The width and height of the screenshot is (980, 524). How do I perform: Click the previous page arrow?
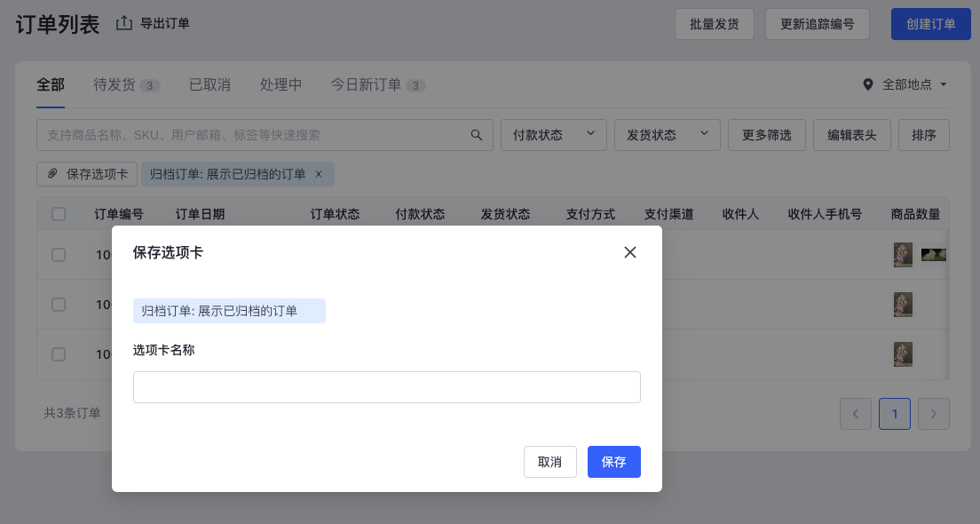point(855,414)
